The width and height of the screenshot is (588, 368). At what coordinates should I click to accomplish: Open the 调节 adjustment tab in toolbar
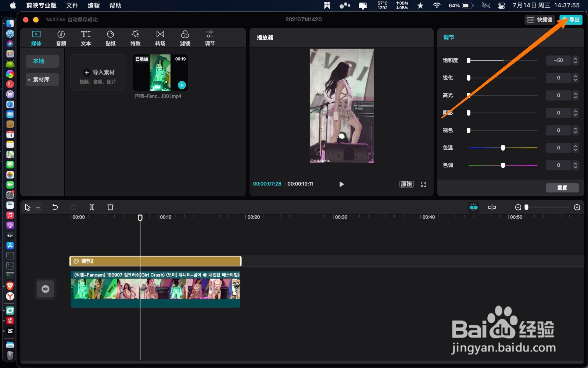point(209,38)
